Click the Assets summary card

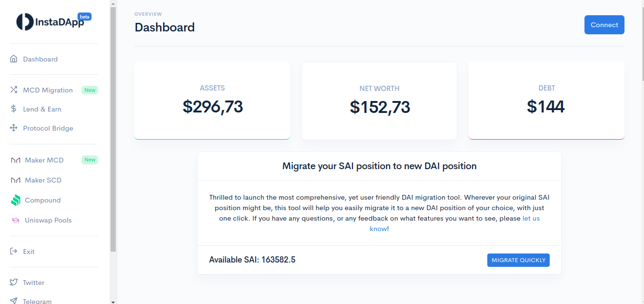tap(212, 101)
